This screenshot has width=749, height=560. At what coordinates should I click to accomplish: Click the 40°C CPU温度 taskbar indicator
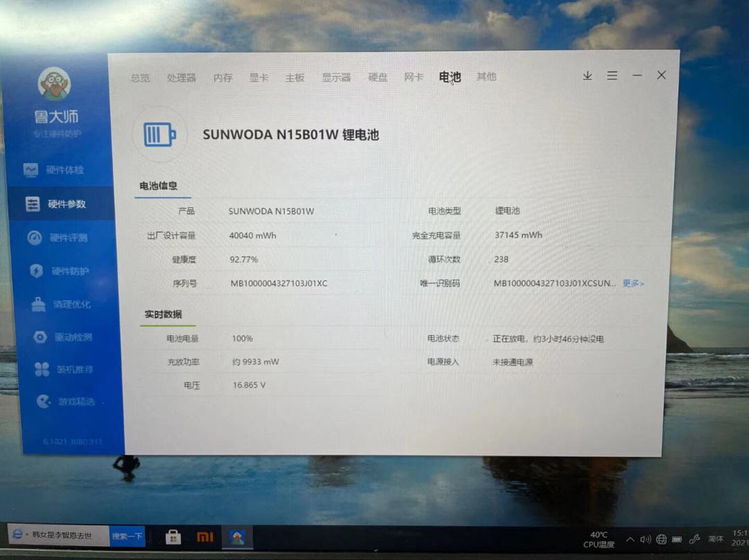coord(599,539)
